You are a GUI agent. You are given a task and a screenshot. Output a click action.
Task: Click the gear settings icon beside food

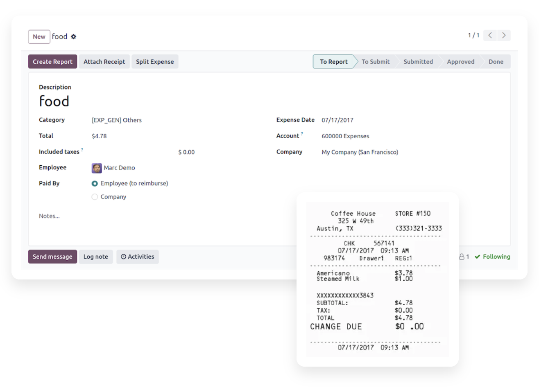(x=74, y=37)
